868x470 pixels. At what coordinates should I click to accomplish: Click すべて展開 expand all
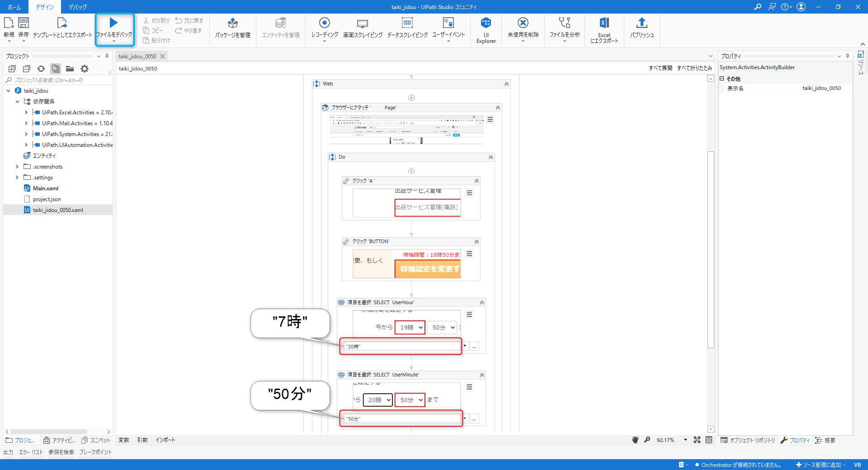(660, 68)
